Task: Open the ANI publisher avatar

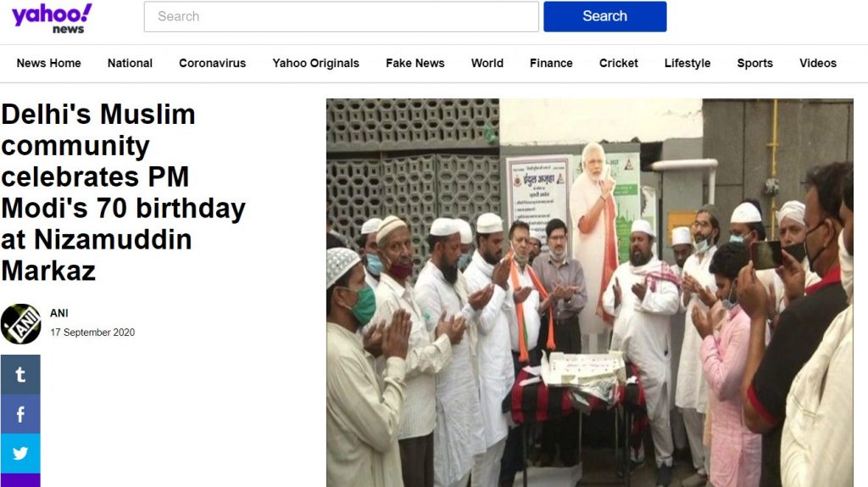Action: (20, 324)
